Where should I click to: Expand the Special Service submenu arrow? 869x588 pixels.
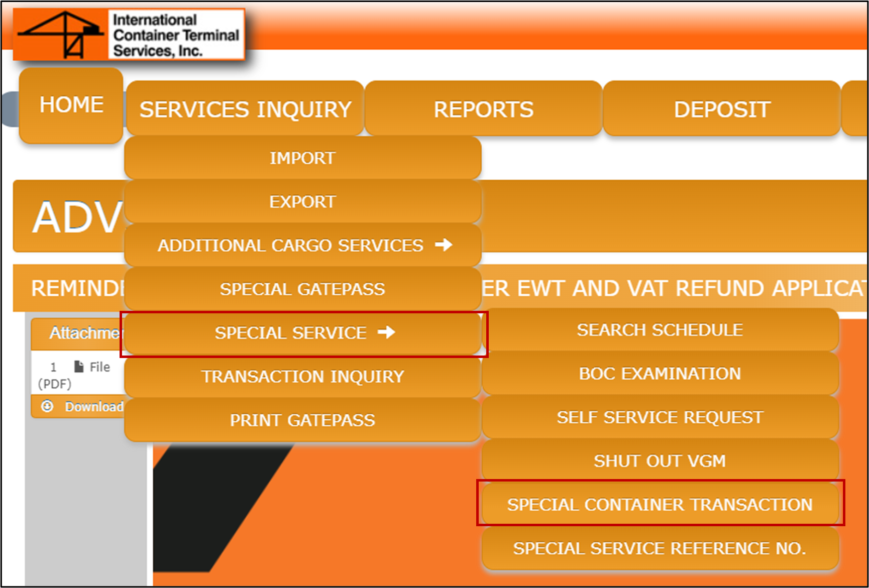coord(386,332)
